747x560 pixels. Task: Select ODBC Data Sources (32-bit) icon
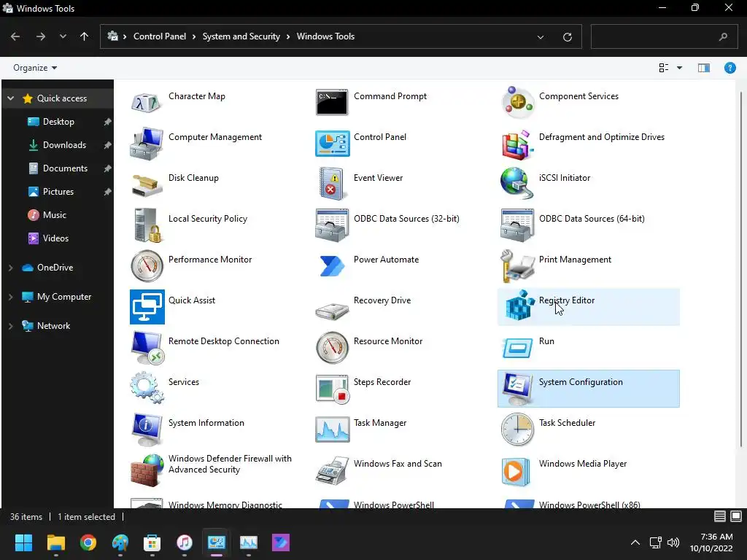332,225
